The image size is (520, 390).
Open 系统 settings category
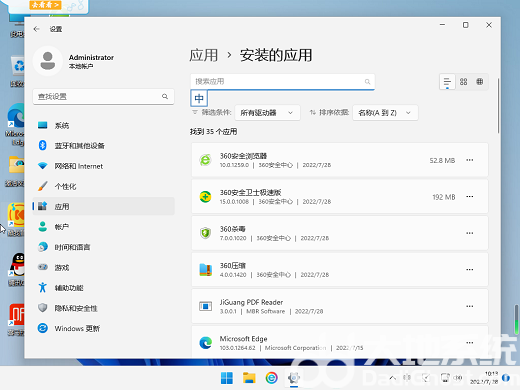(x=104, y=125)
